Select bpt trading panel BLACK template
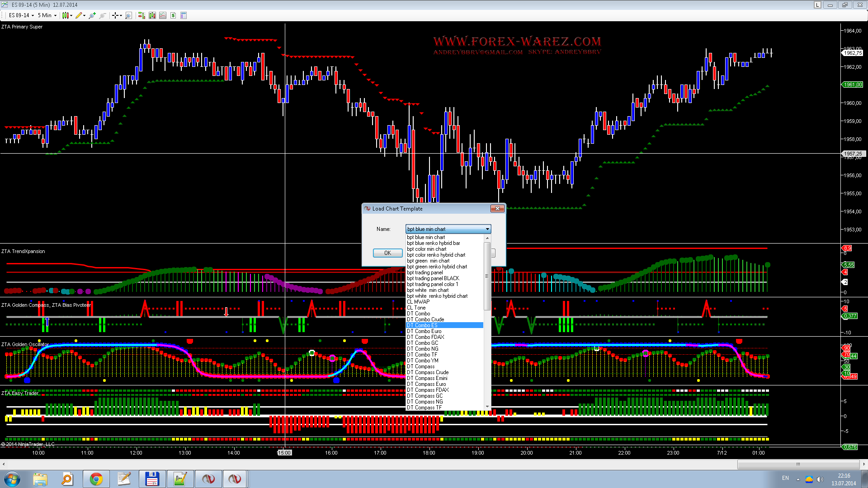This screenshot has height=488, width=868. click(433, 278)
